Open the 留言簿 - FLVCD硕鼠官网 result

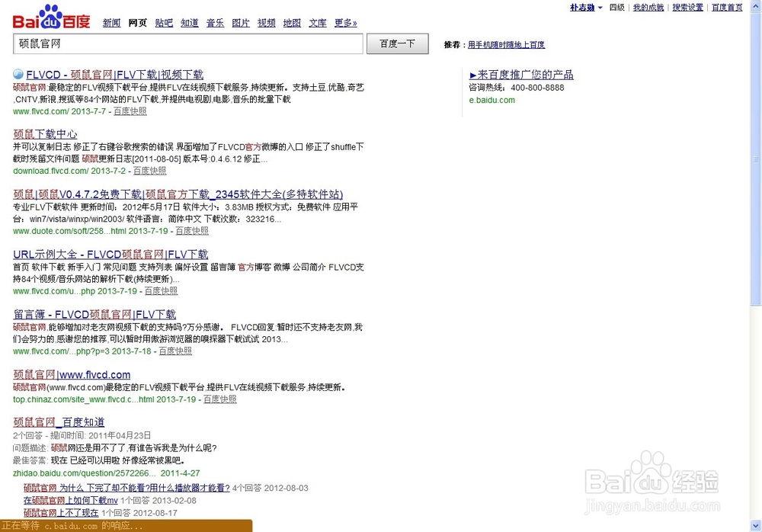click(x=94, y=315)
